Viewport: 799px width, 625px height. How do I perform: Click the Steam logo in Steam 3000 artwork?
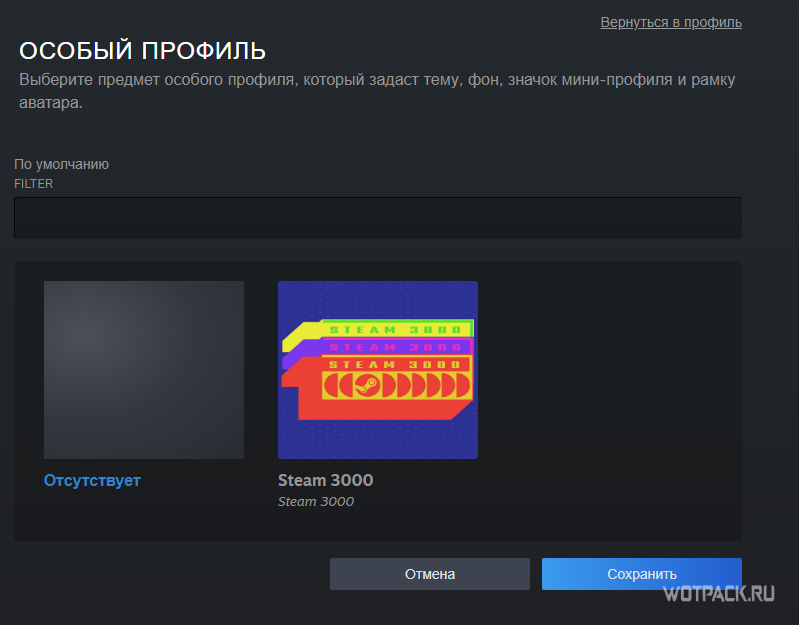coord(365,384)
